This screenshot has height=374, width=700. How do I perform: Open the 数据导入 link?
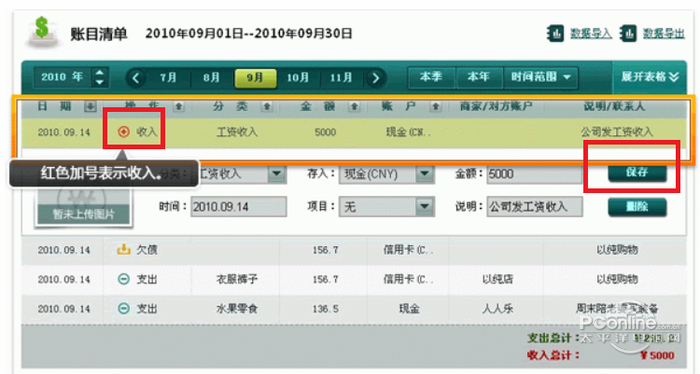pyautogui.click(x=591, y=33)
